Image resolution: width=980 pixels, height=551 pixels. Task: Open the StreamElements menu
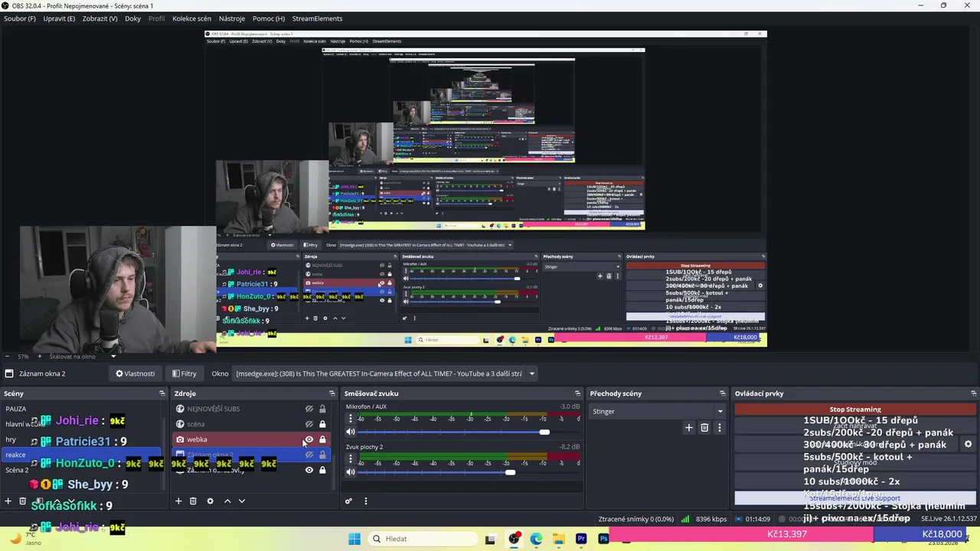pyautogui.click(x=318, y=18)
